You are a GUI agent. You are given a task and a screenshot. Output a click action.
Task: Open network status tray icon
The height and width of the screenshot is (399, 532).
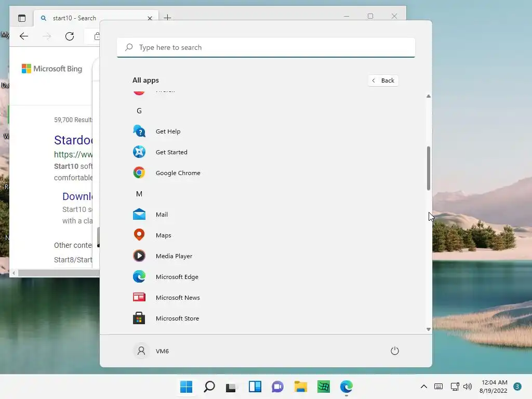click(x=455, y=387)
